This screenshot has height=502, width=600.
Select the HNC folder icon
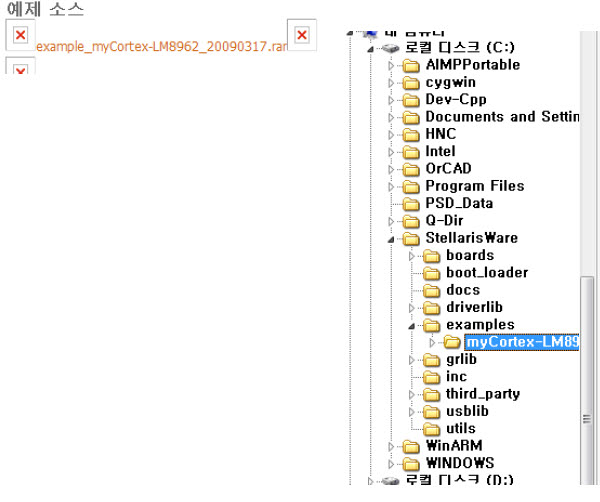411,135
